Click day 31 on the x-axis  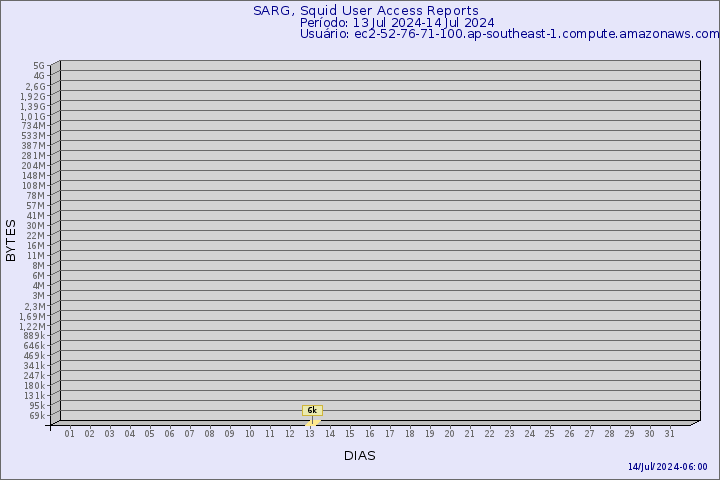point(669,434)
